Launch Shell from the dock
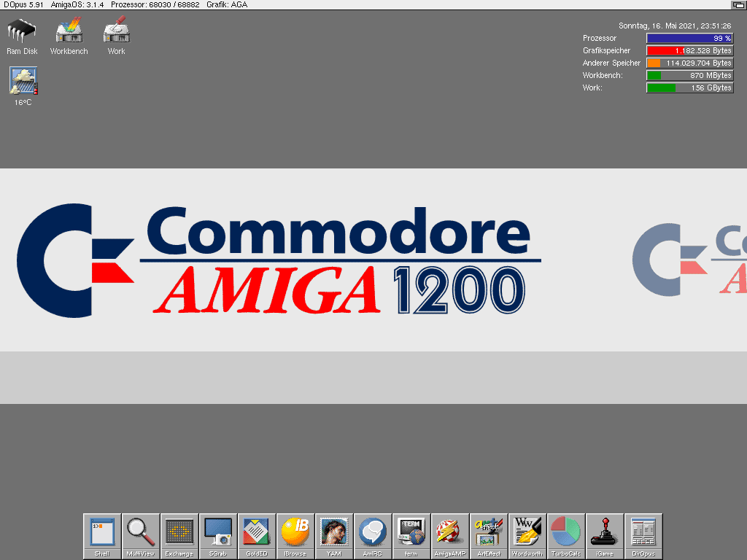 tap(102, 536)
